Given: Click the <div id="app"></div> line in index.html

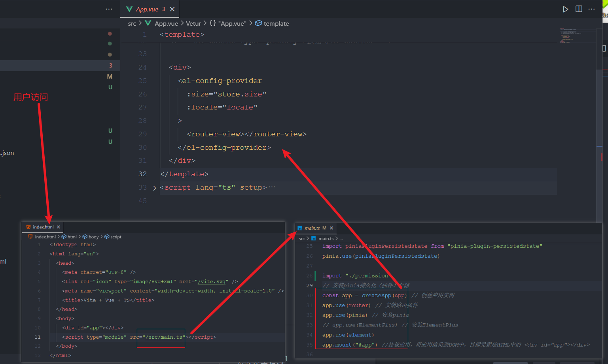Looking at the screenshot, I should pyautogui.click(x=93, y=328).
